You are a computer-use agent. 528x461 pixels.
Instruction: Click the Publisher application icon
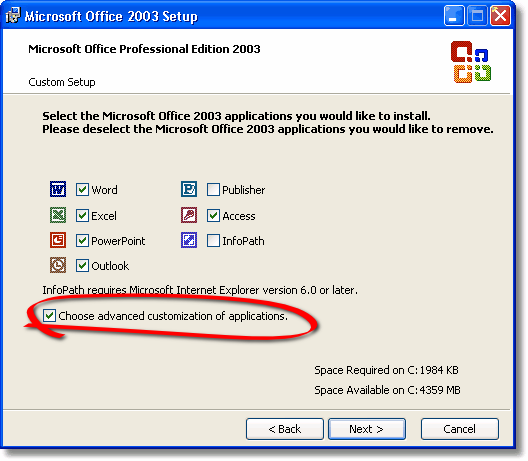click(x=189, y=189)
